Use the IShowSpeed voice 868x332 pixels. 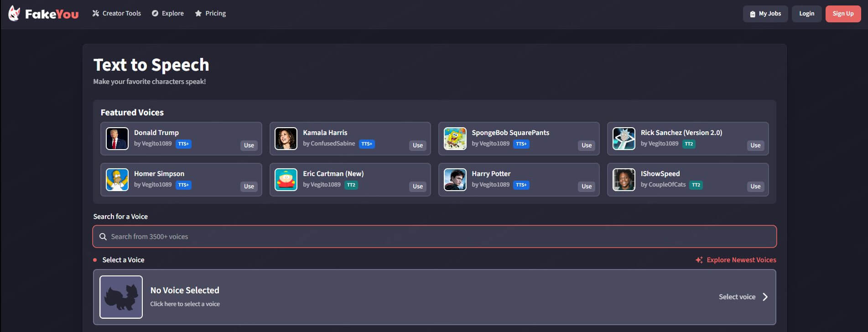tap(755, 187)
